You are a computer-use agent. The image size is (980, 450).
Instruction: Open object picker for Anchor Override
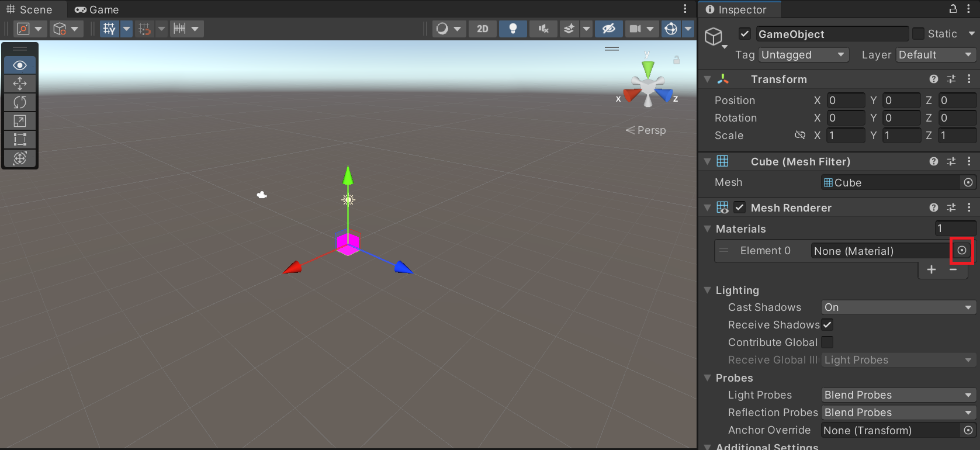point(968,430)
